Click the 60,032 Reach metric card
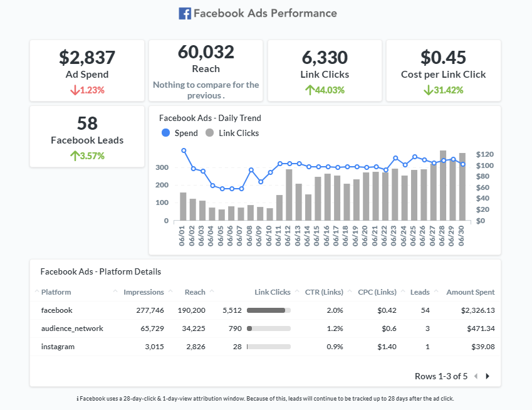This screenshot has height=410, width=532. (x=206, y=70)
